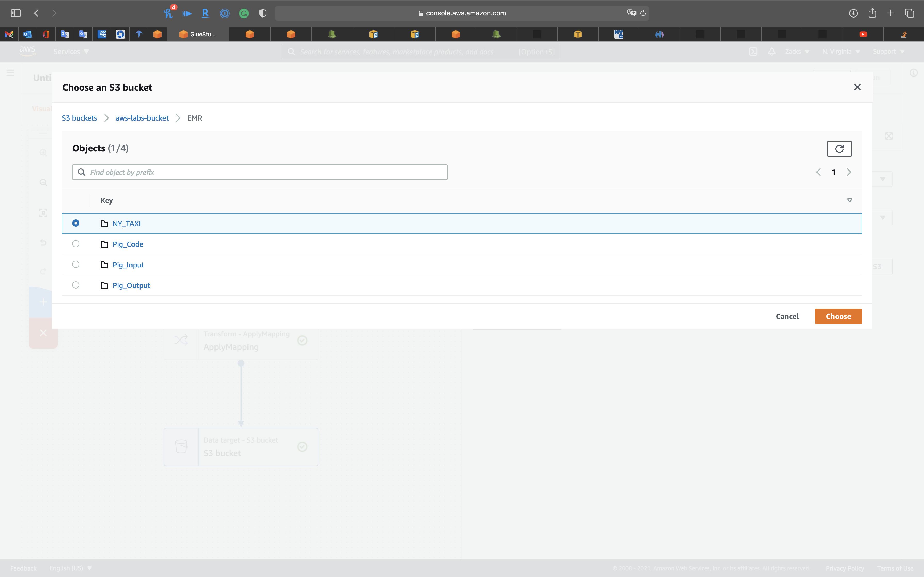This screenshot has width=924, height=577.
Task: Select the Pig_Output radio button
Action: pyautogui.click(x=76, y=285)
